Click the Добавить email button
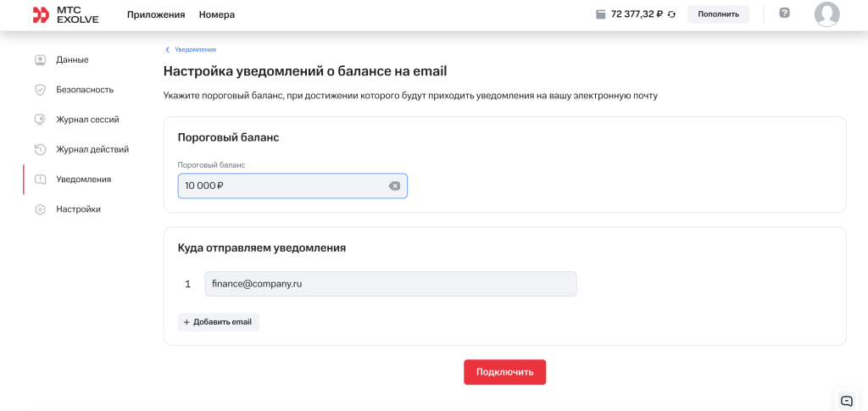 [218, 322]
